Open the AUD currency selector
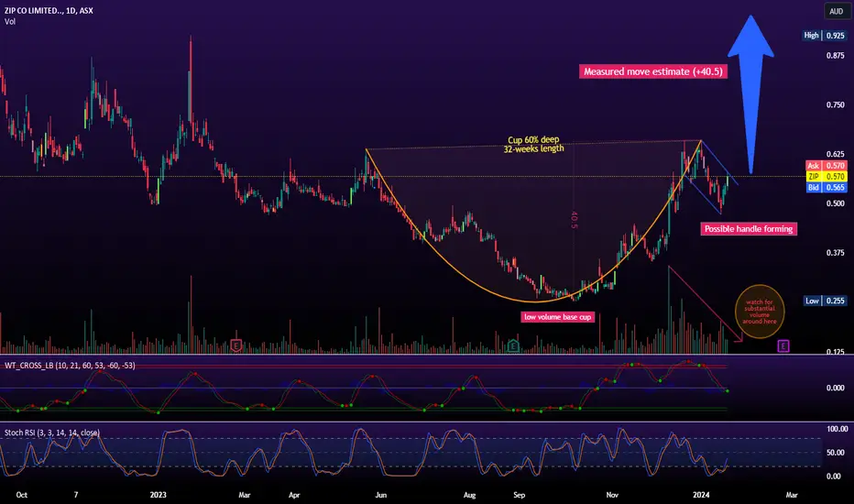854x504 pixels. click(836, 11)
